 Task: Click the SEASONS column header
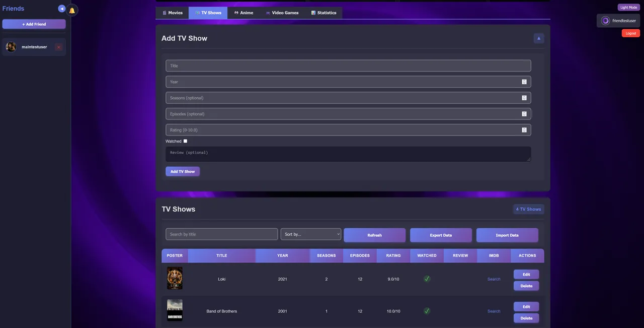326,255
